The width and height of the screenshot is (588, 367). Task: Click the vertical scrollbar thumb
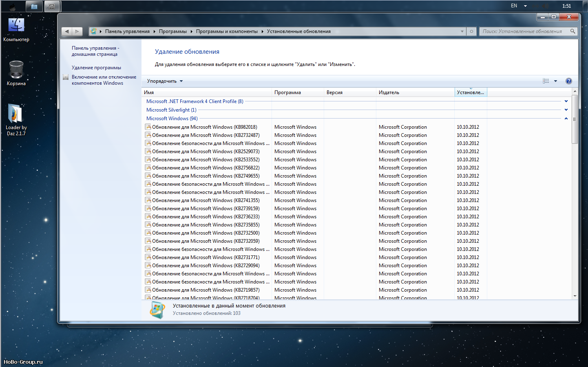(x=575, y=119)
